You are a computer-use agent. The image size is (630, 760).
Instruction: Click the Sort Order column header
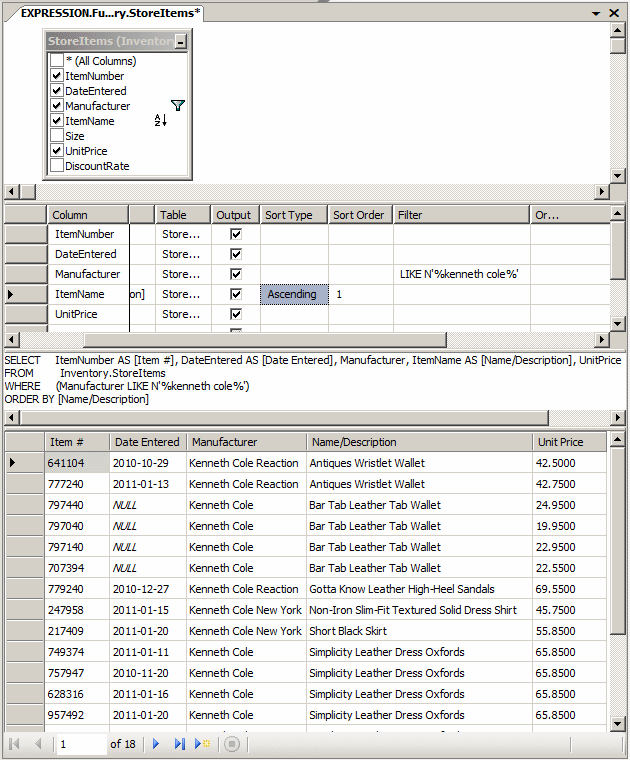click(x=361, y=215)
